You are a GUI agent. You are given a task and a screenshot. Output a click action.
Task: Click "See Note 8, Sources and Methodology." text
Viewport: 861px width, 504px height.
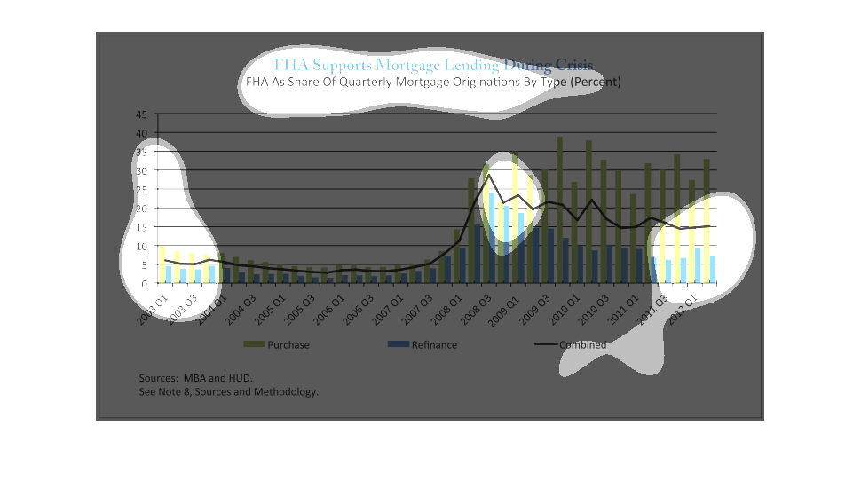pos(228,392)
